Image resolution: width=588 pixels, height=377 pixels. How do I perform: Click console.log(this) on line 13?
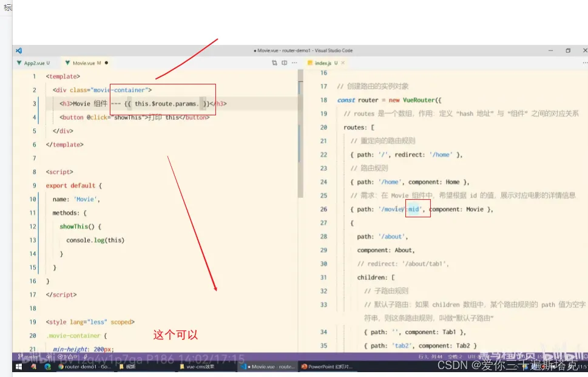(95, 240)
